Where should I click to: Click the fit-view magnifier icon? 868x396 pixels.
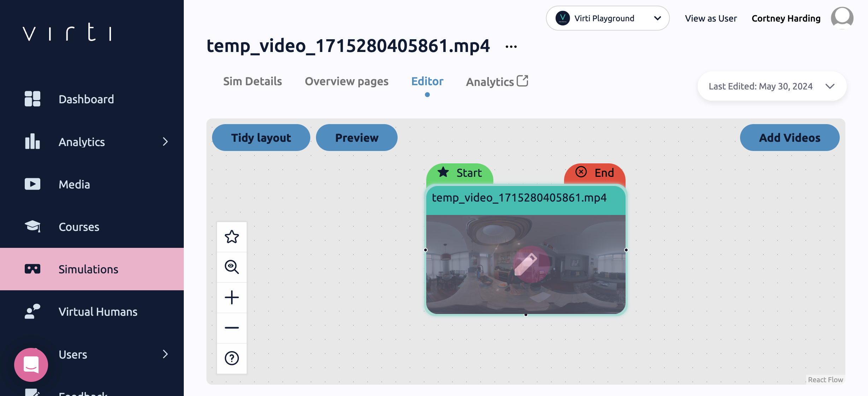[232, 267]
